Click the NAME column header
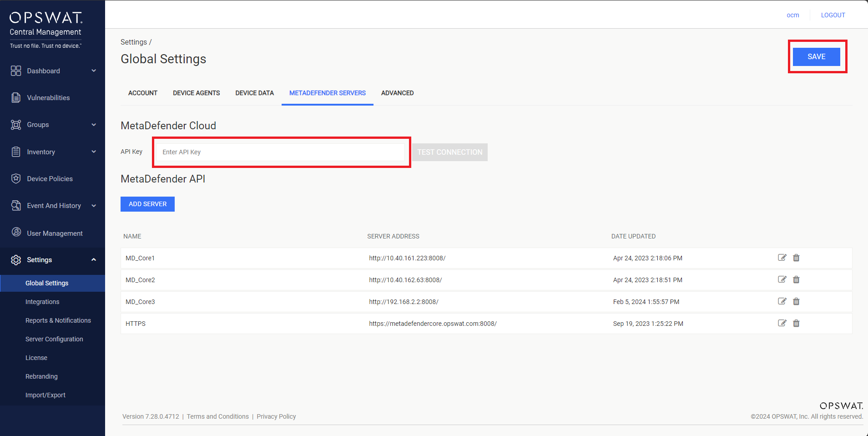 click(132, 236)
